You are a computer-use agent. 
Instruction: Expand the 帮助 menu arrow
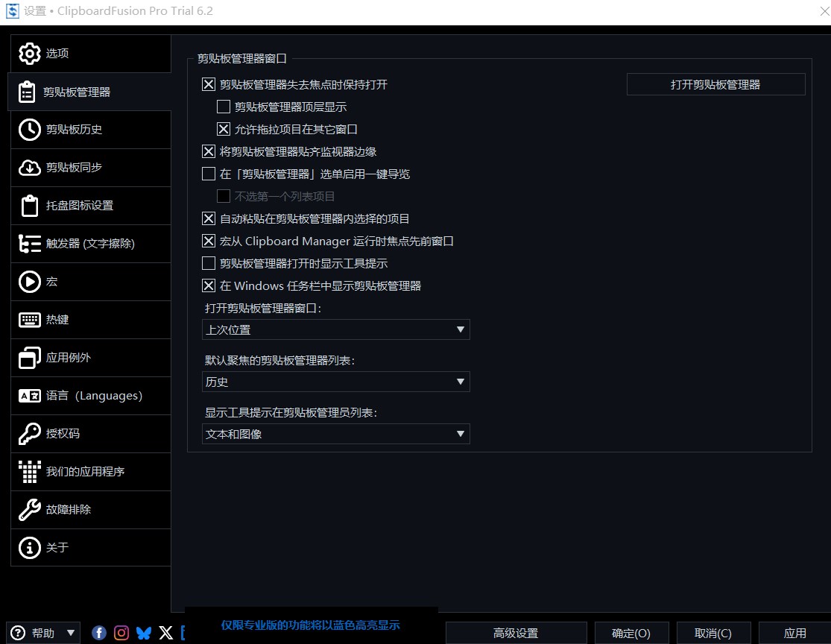point(71,633)
